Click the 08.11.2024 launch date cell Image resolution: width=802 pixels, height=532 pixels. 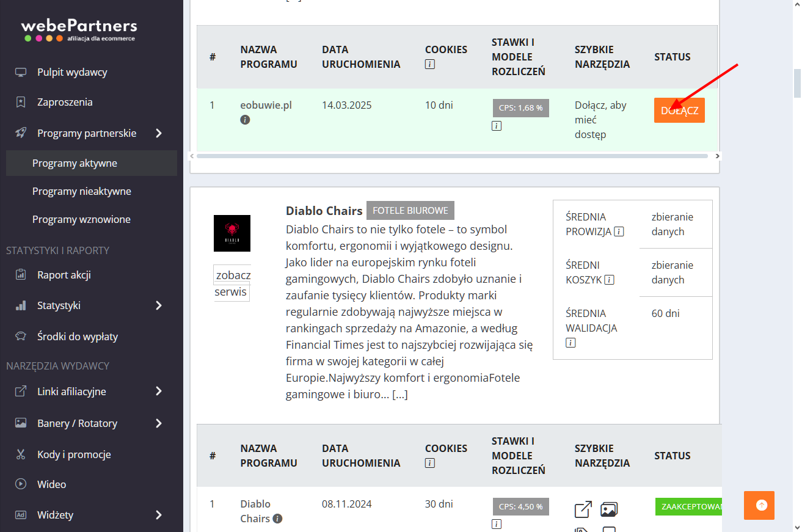[x=347, y=504]
